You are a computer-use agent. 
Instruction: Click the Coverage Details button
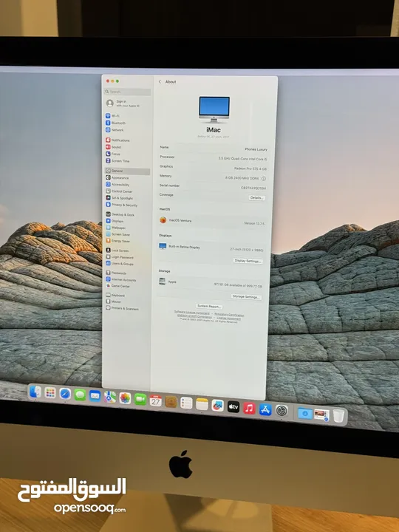[x=257, y=198]
